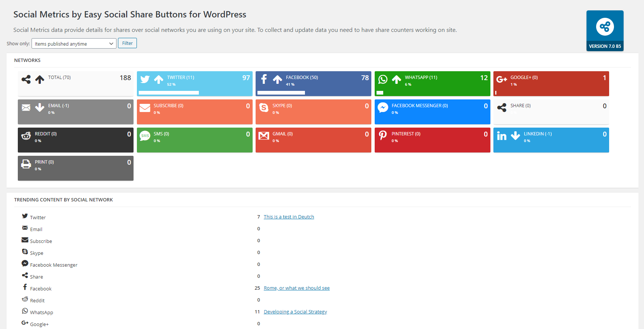Click the Filter button
Screen dimensions: 644x329
pos(127,43)
